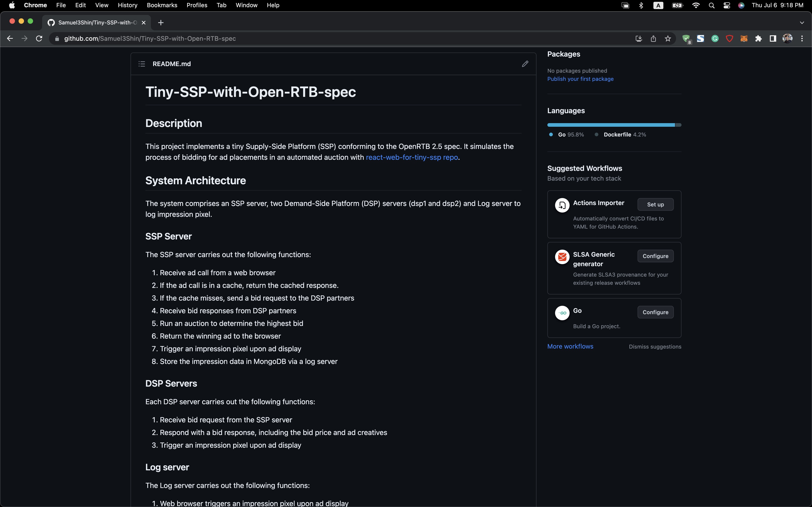Open the Chrome three-dot menu
Screen dimensions: 812x507
coord(802,38)
